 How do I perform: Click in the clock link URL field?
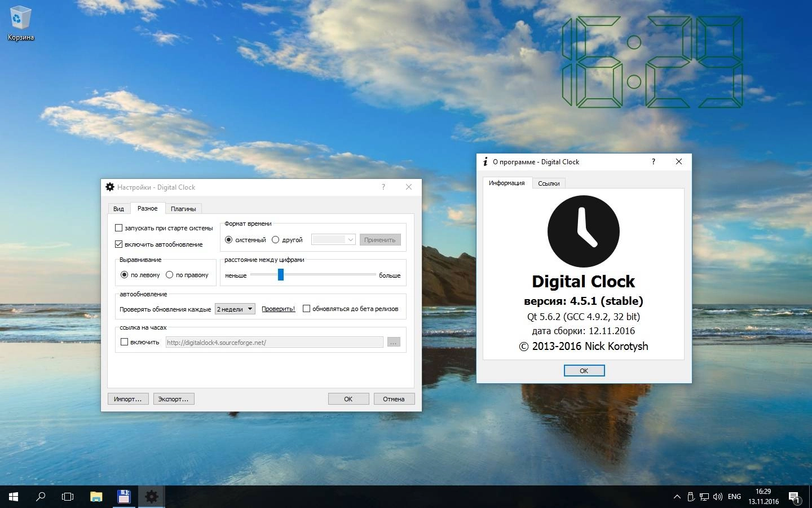[x=274, y=342]
